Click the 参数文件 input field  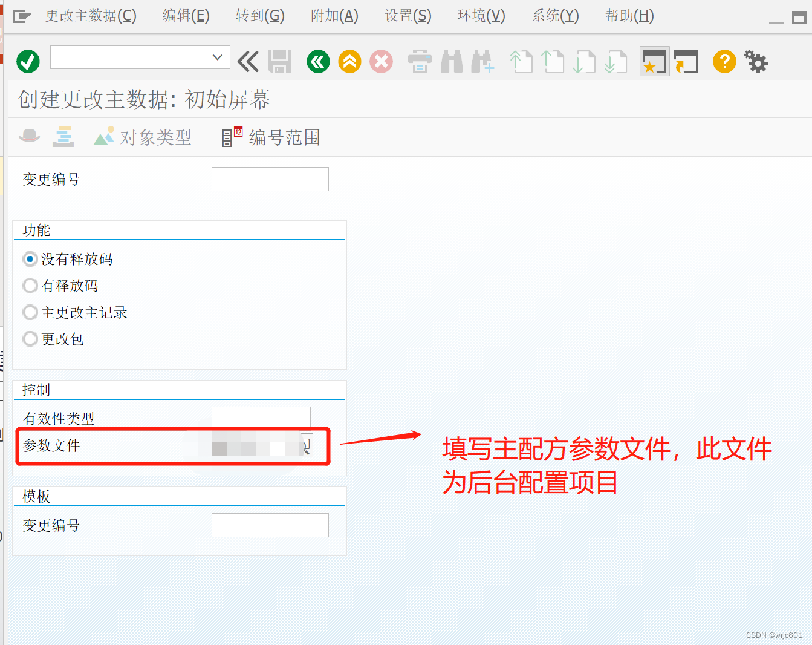(256, 447)
